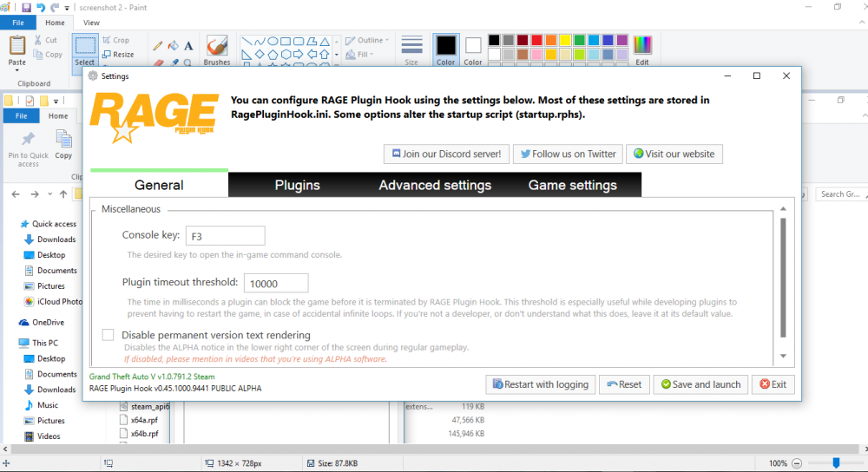Viewport: 868px width, 472px height.
Task: Select This PC in the Explorer sidebar
Action: click(38, 343)
